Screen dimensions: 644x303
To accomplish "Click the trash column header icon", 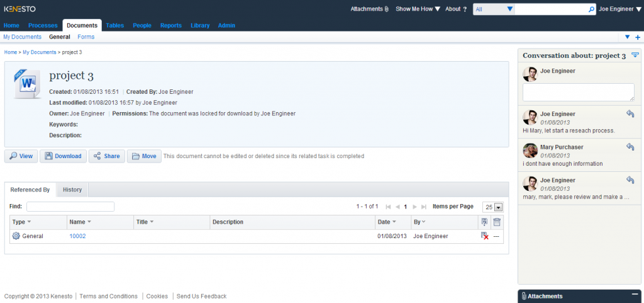I will pyautogui.click(x=497, y=222).
